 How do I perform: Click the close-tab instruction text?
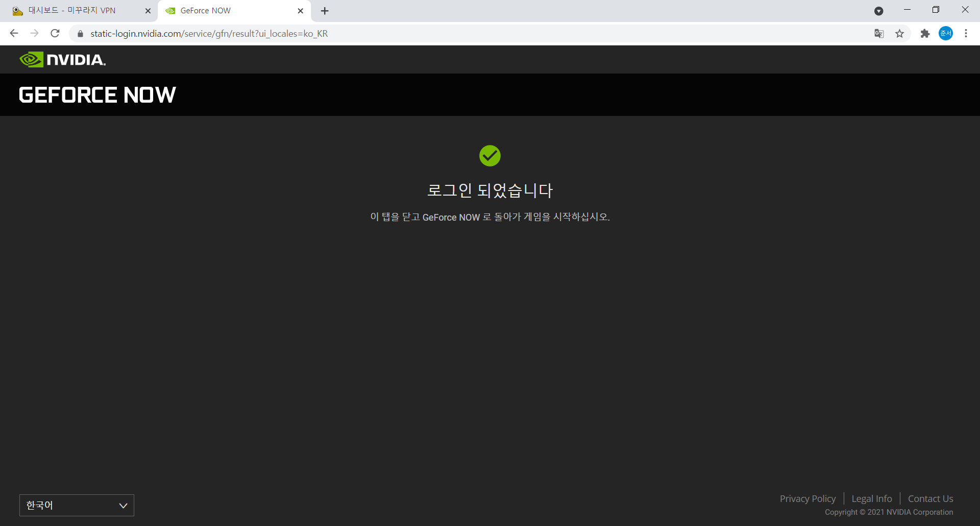pos(490,217)
